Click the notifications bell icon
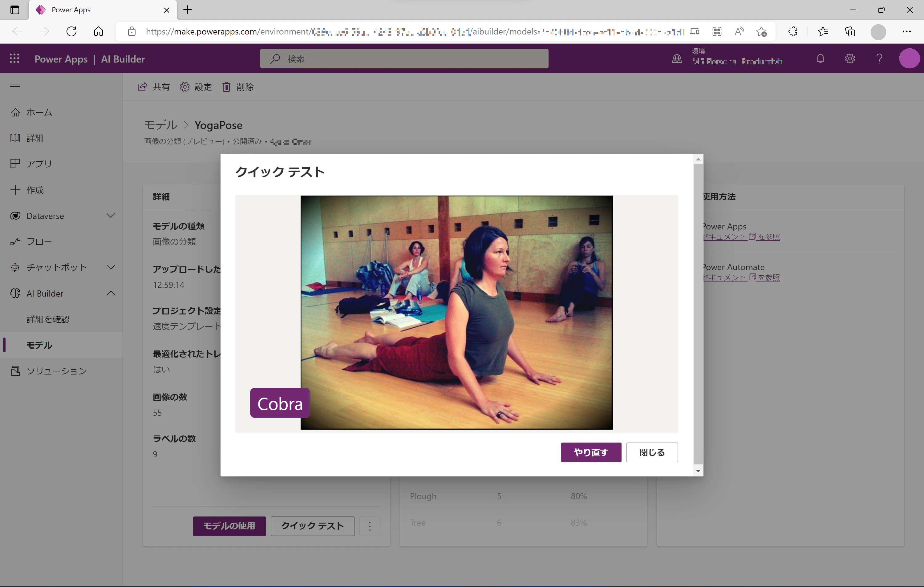 pos(821,59)
